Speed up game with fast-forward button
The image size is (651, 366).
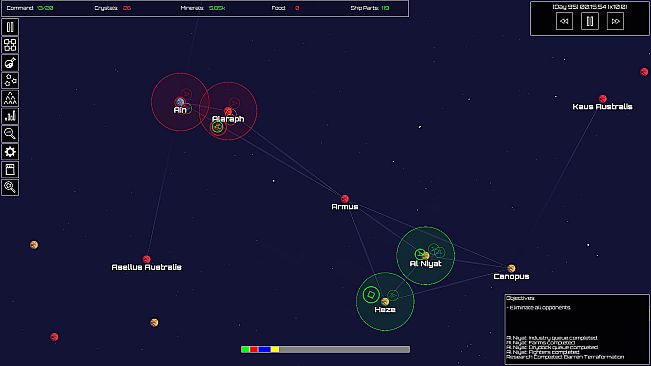[615, 21]
